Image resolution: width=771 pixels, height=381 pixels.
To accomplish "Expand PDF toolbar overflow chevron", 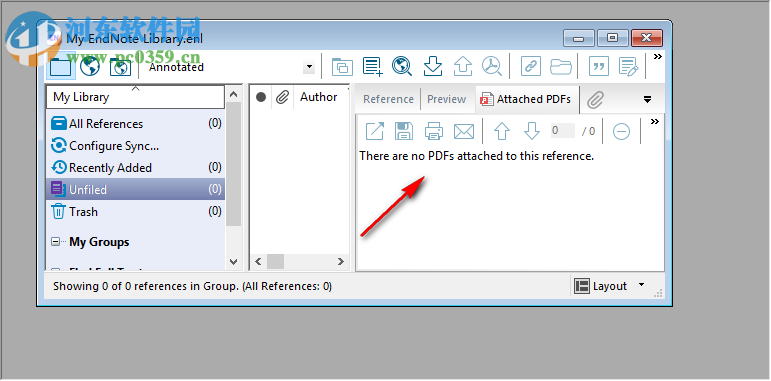I will point(654,121).
